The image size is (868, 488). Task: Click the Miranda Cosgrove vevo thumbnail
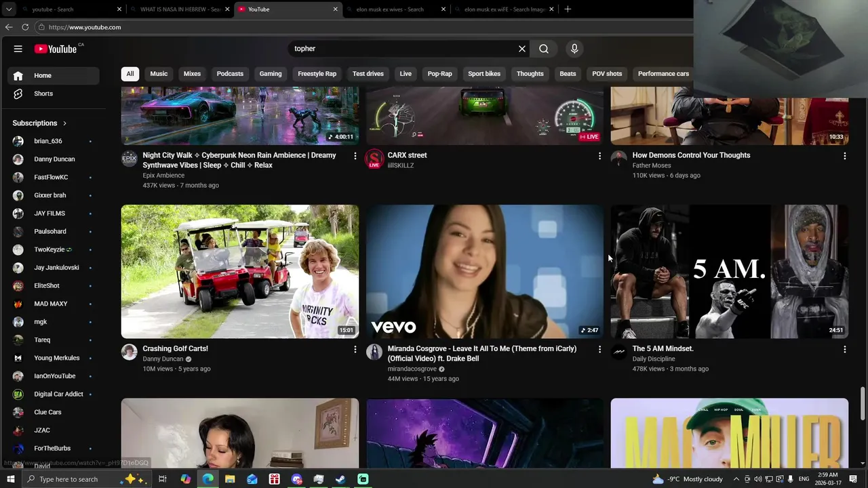(485, 271)
